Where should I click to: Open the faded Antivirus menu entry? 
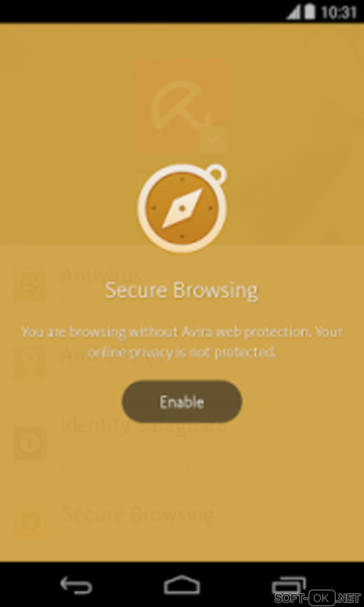click(101, 276)
